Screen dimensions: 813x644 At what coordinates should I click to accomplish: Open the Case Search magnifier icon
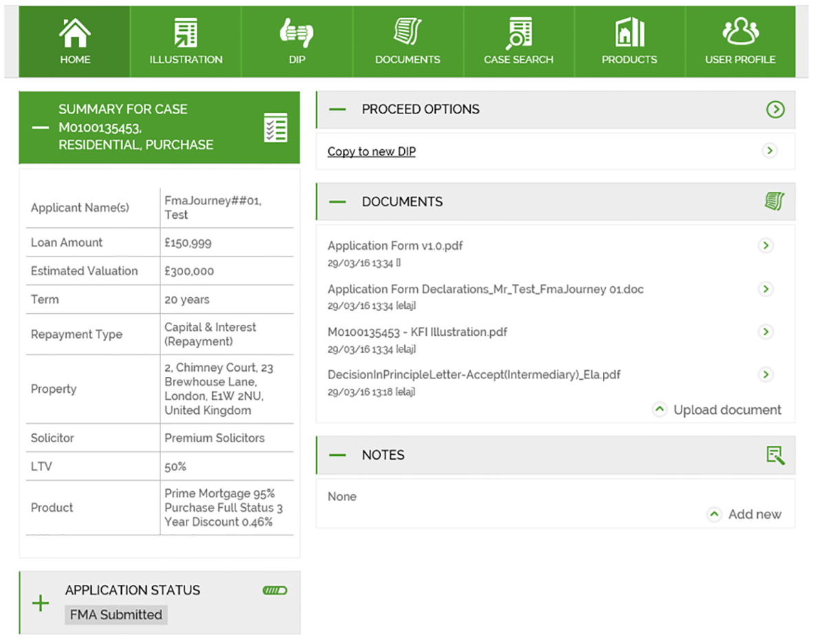point(518,32)
